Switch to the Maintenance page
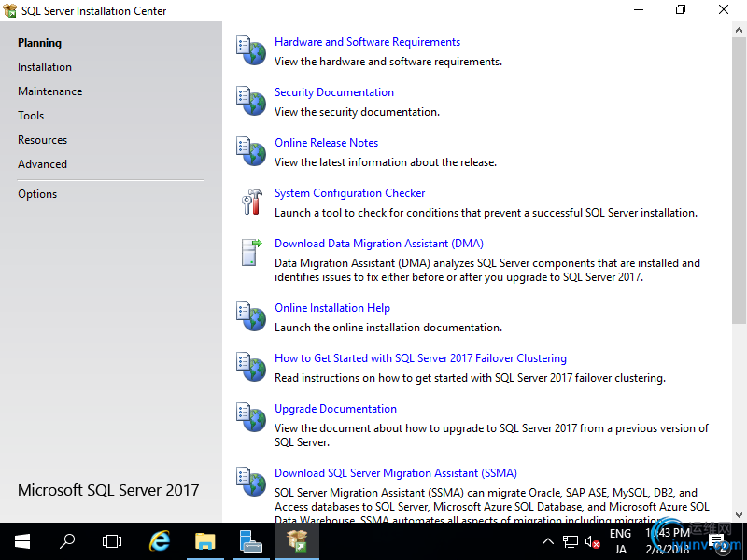 (x=50, y=91)
